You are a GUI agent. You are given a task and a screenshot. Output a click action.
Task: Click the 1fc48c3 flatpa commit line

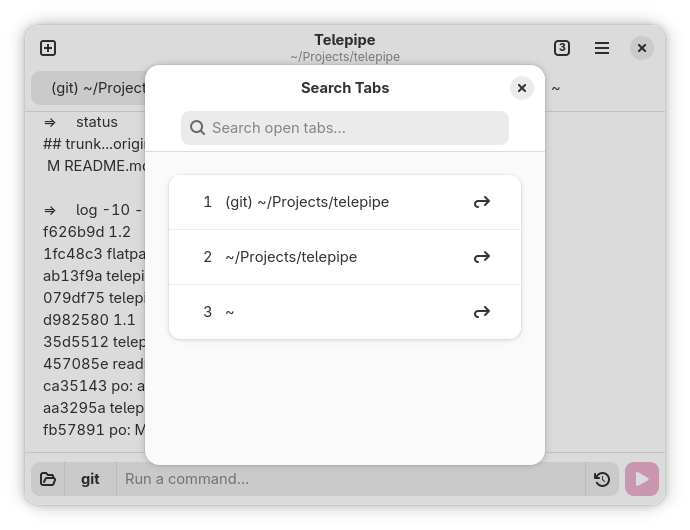click(x=94, y=254)
